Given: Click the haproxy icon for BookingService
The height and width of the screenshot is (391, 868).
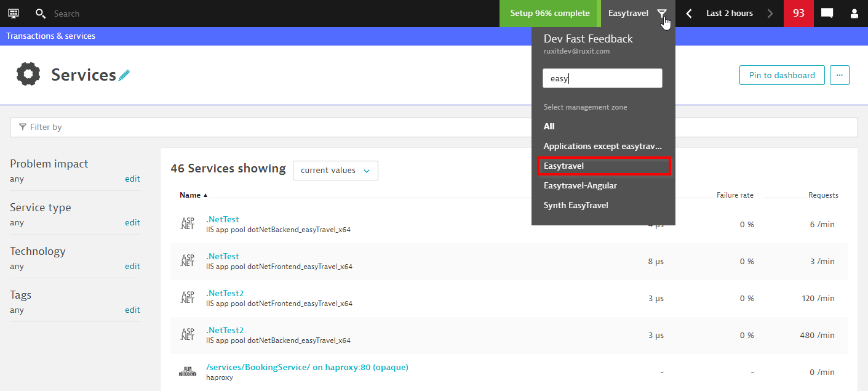Looking at the screenshot, I should pyautogui.click(x=188, y=371).
